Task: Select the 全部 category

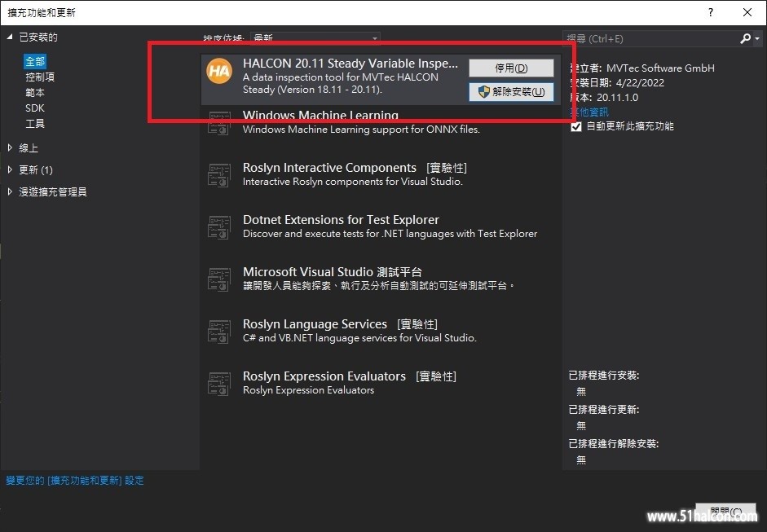Action: (x=35, y=62)
